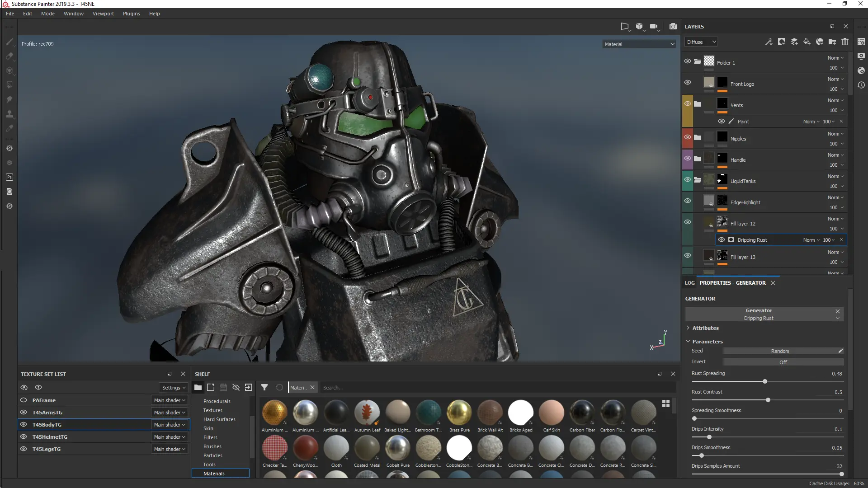Select the Paint brush tool
The width and height of the screenshot is (868, 488).
(x=9, y=42)
